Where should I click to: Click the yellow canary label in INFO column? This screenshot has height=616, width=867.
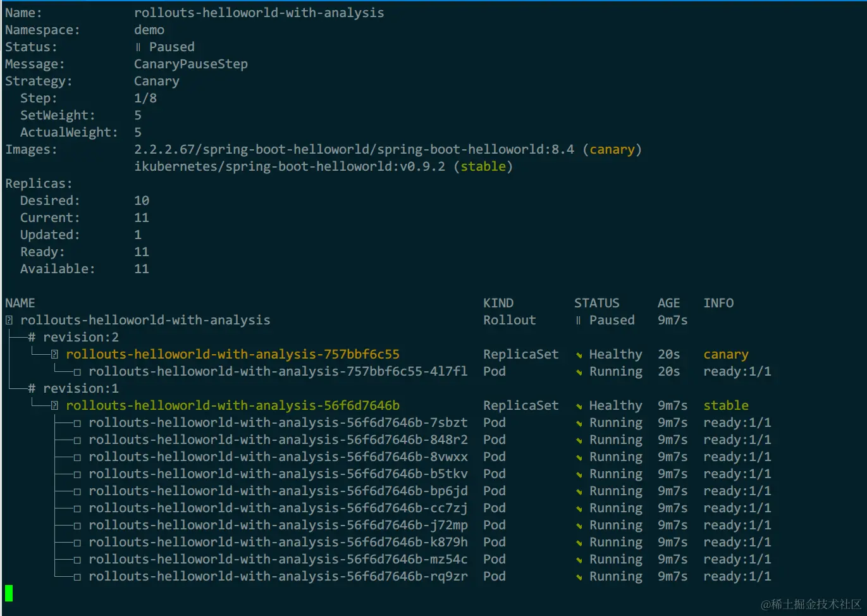point(726,355)
